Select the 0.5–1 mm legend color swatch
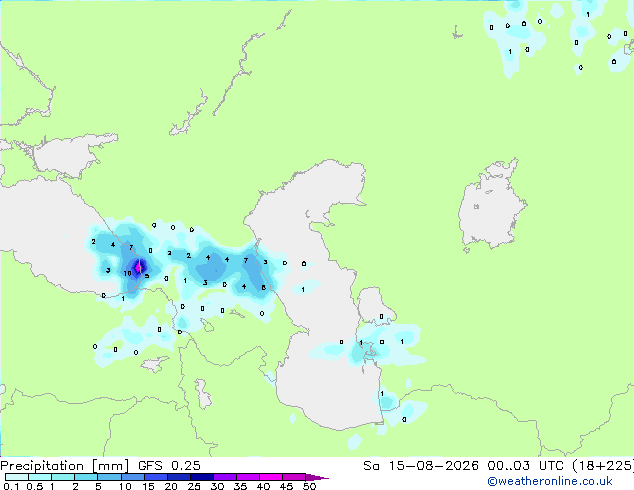Image resolution: width=634 pixels, height=490 pixels. [40, 477]
